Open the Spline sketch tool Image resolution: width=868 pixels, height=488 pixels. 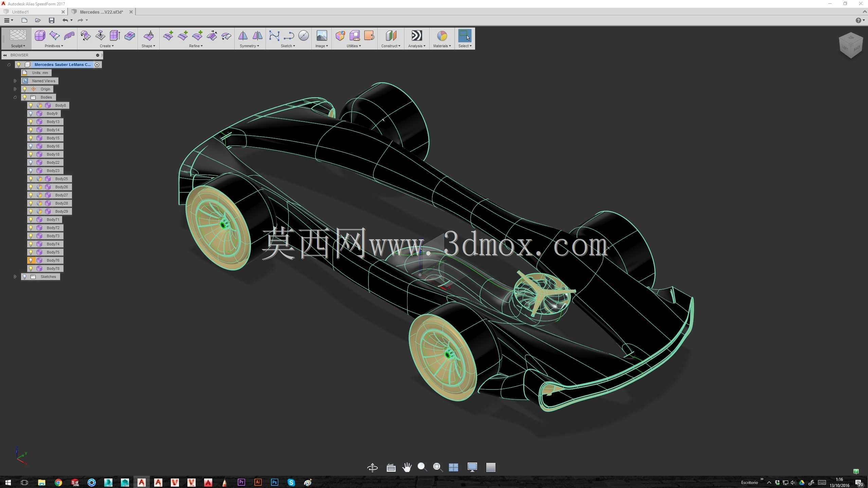(274, 35)
